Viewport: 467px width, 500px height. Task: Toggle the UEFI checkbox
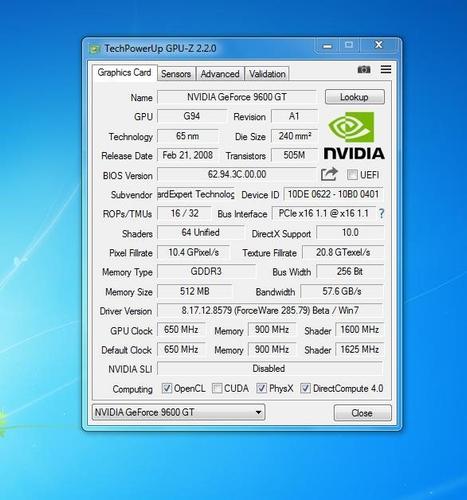(x=352, y=174)
